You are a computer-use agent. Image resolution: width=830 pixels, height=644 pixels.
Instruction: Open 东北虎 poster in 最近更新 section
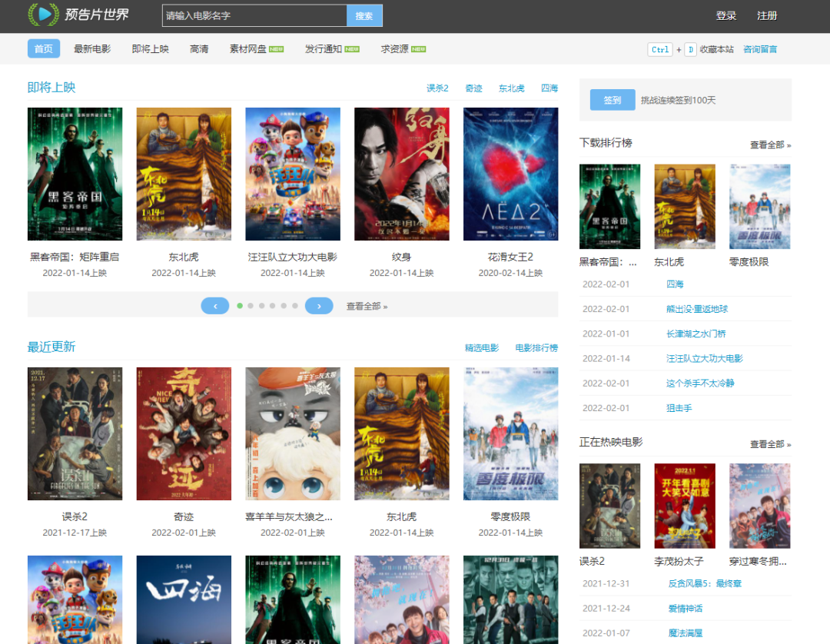coord(402,434)
